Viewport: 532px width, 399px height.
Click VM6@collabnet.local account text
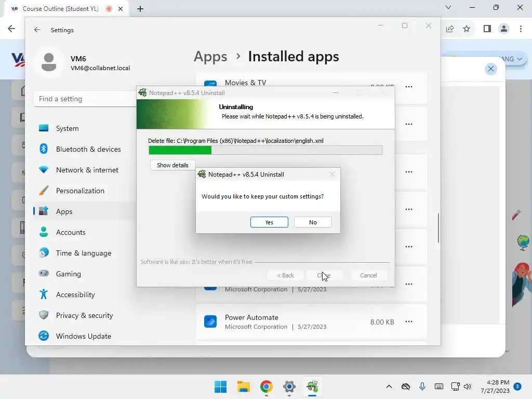[100, 68]
